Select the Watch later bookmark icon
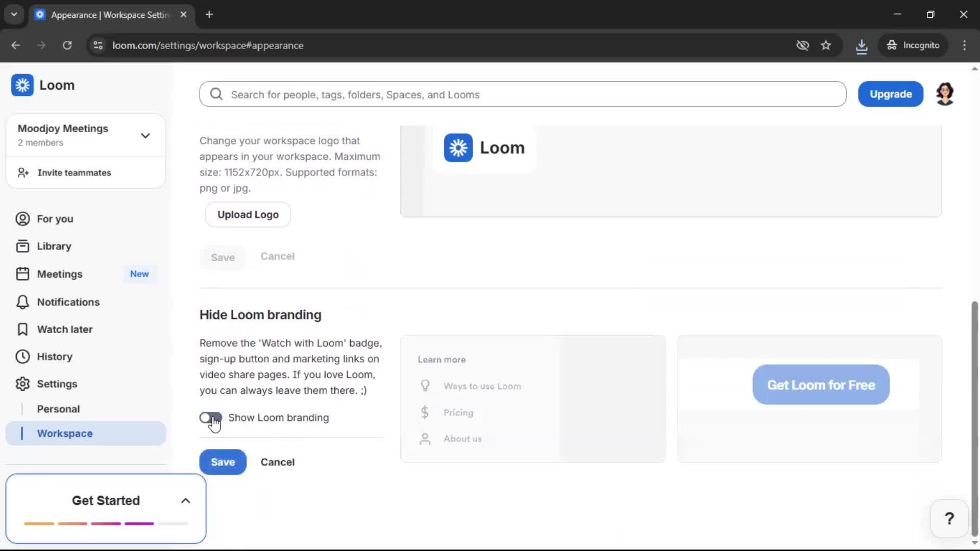Image resolution: width=980 pixels, height=551 pixels. click(22, 329)
